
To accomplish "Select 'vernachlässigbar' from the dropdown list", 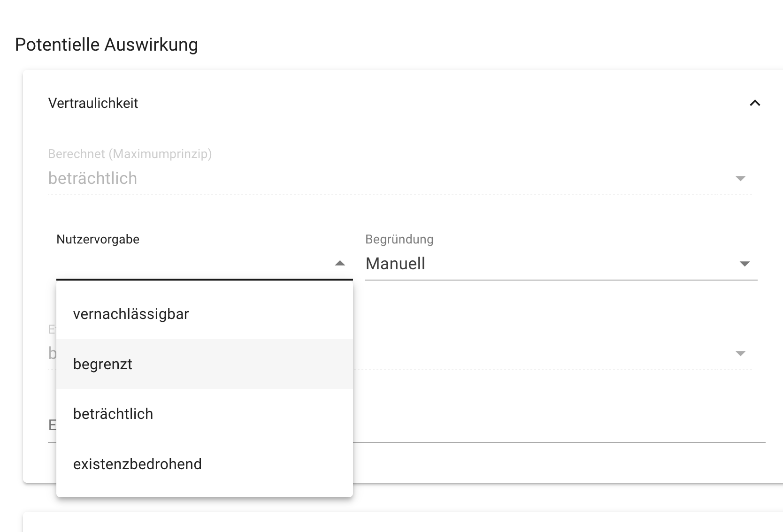I will coord(204,314).
